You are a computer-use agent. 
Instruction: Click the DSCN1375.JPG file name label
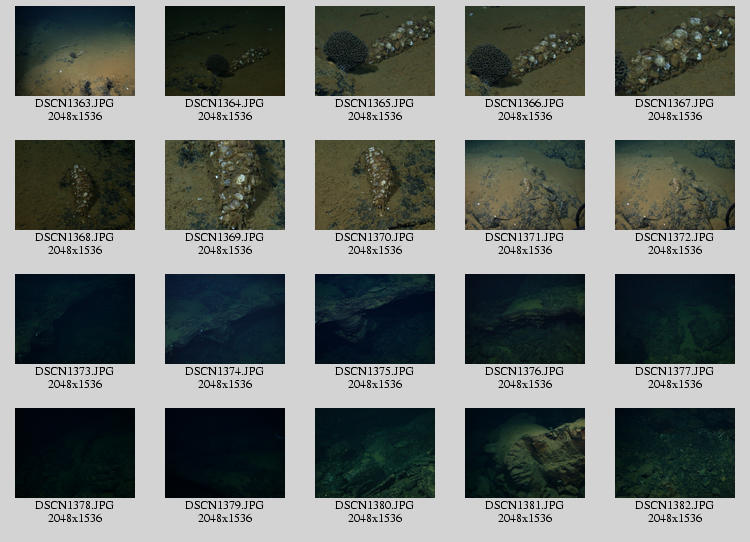375,371
